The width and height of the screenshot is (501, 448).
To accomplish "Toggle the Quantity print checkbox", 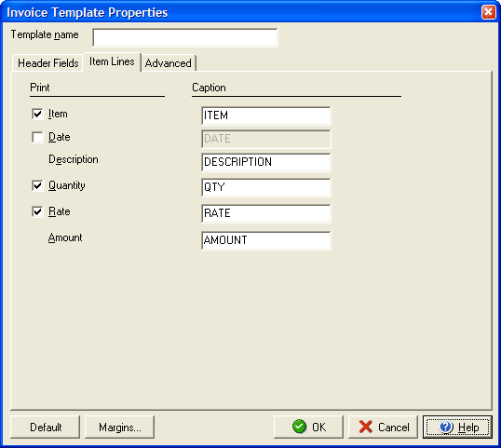I will 37,185.
